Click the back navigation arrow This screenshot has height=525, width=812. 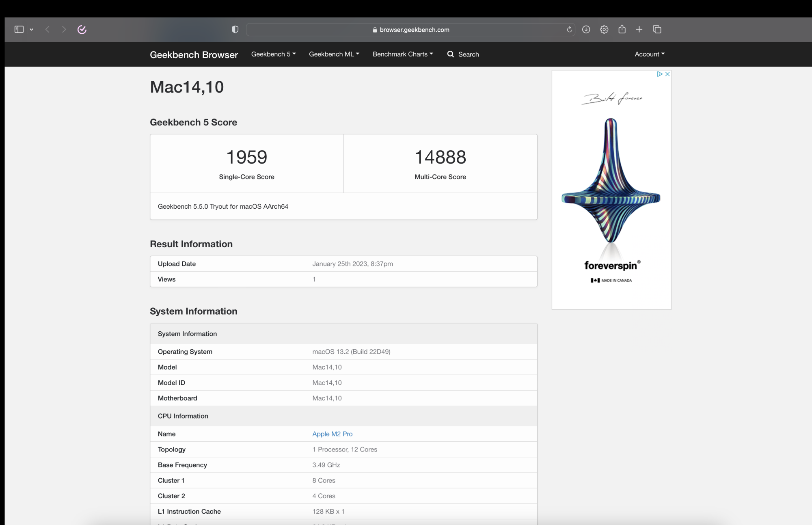(48, 29)
